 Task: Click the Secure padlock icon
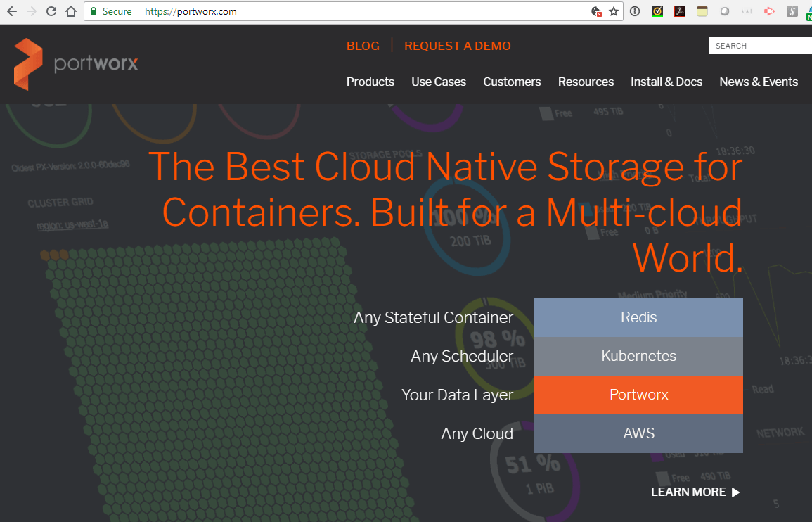(x=93, y=11)
